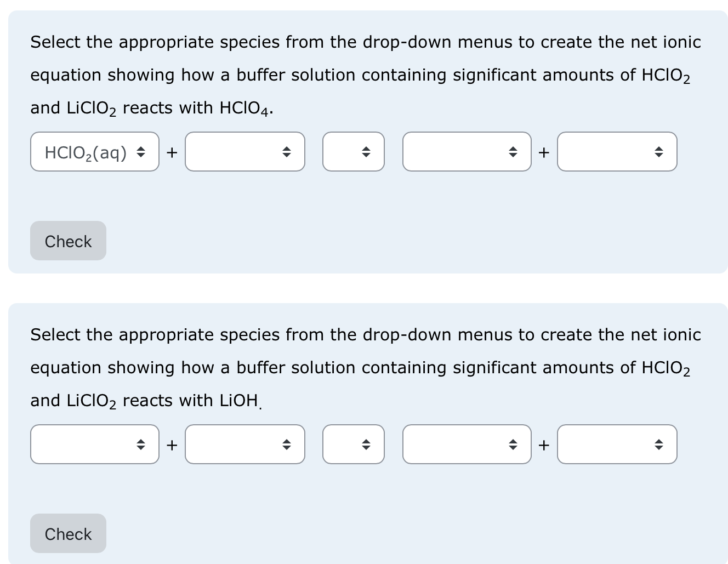This screenshot has height=564, width=728.
Task: Click arrow icon on second reactant box, first equation
Action: tap(287, 152)
